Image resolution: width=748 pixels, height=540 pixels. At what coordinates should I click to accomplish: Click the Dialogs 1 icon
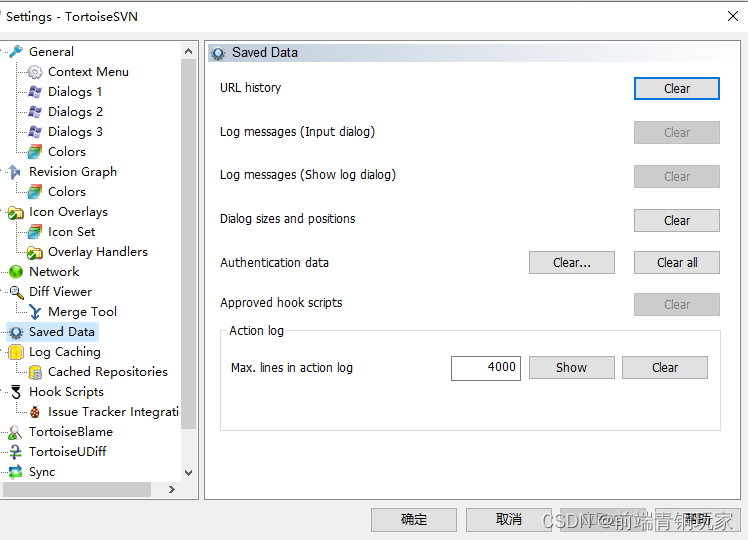(35, 92)
